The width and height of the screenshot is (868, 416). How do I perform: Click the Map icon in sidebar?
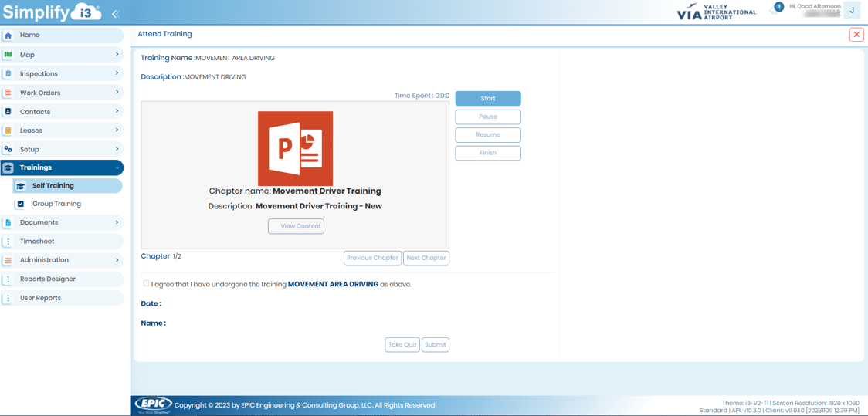point(8,55)
